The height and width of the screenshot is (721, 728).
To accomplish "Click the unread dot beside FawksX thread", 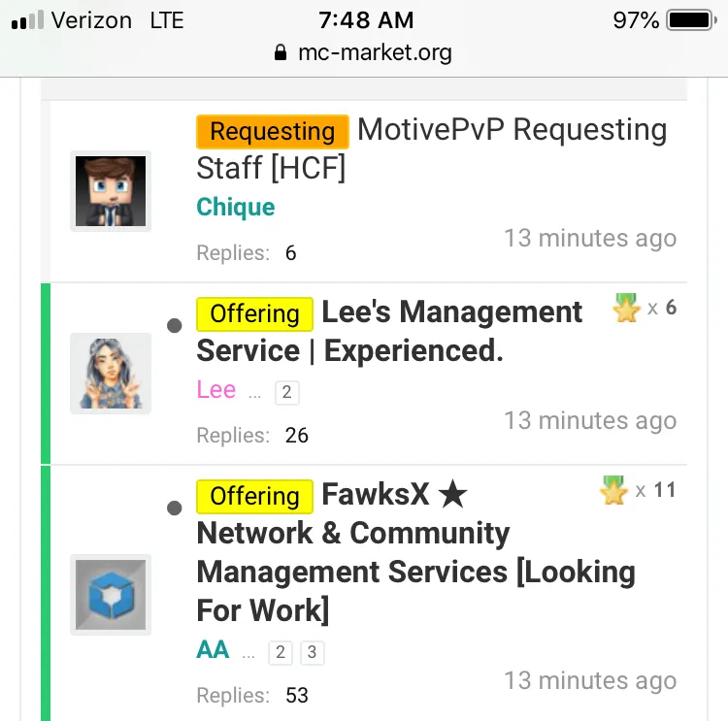I will tap(175, 508).
